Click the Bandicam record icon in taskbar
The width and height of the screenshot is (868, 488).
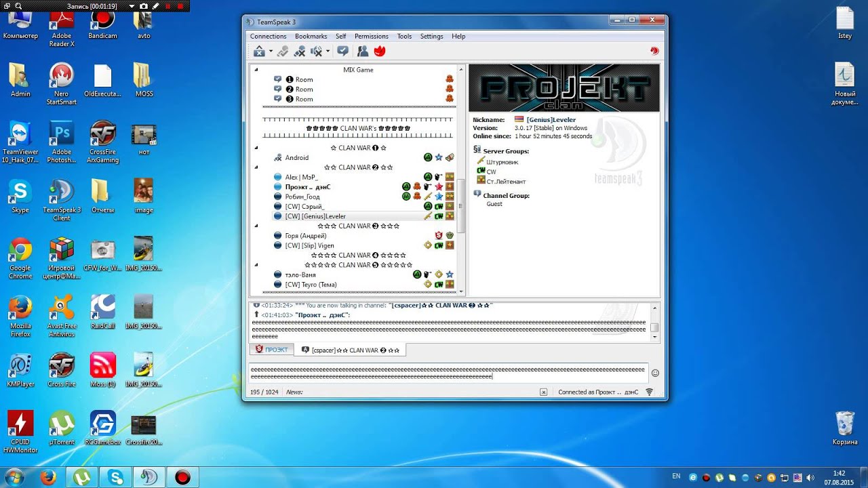pos(182,477)
